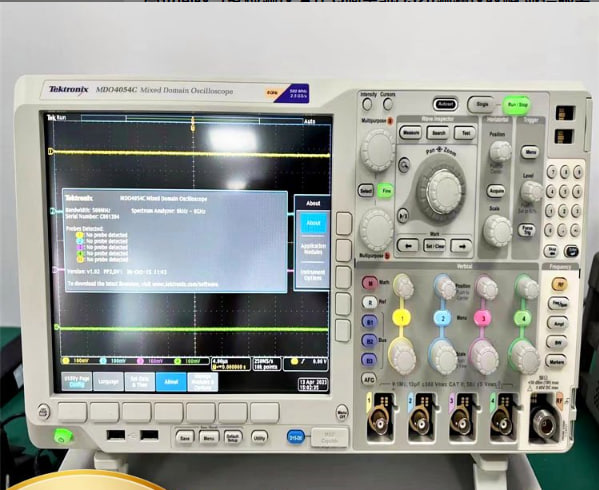Tap the orange RF button

pos(559,284)
